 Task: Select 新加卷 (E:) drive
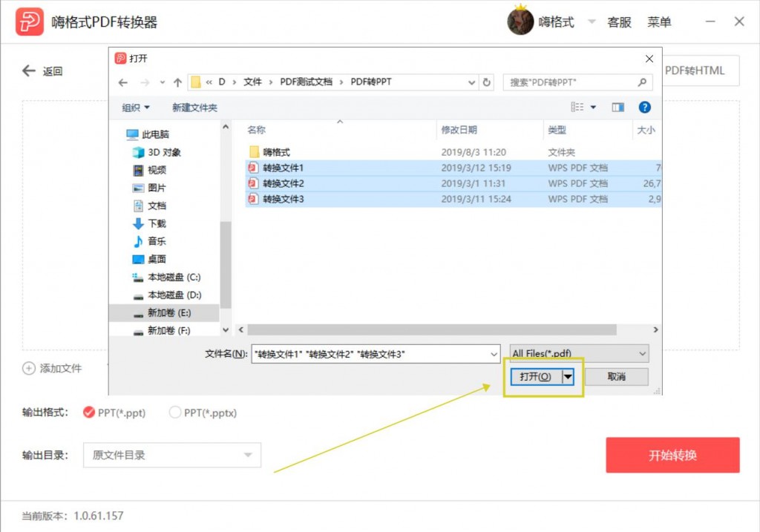[x=164, y=313]
